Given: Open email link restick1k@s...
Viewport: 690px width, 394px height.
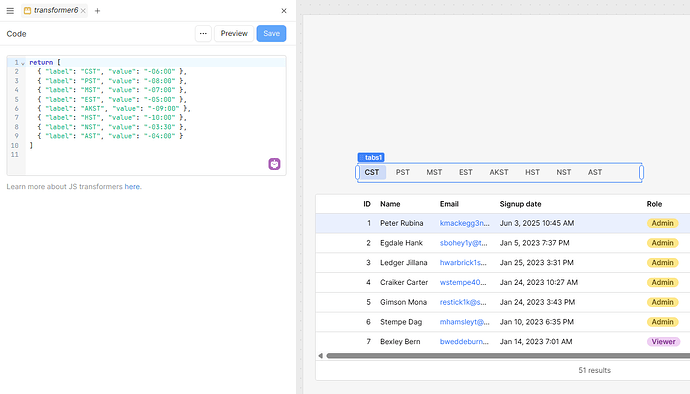Looking at the screenshot, I should pos(463,302).
